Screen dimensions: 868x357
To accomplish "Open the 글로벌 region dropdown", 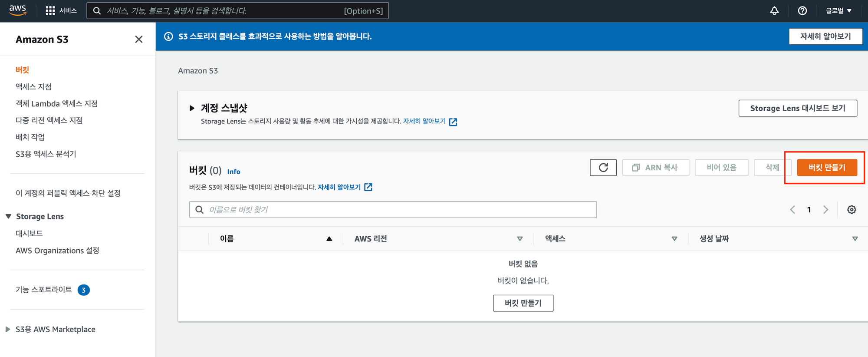I will click(x=838, y=11).
